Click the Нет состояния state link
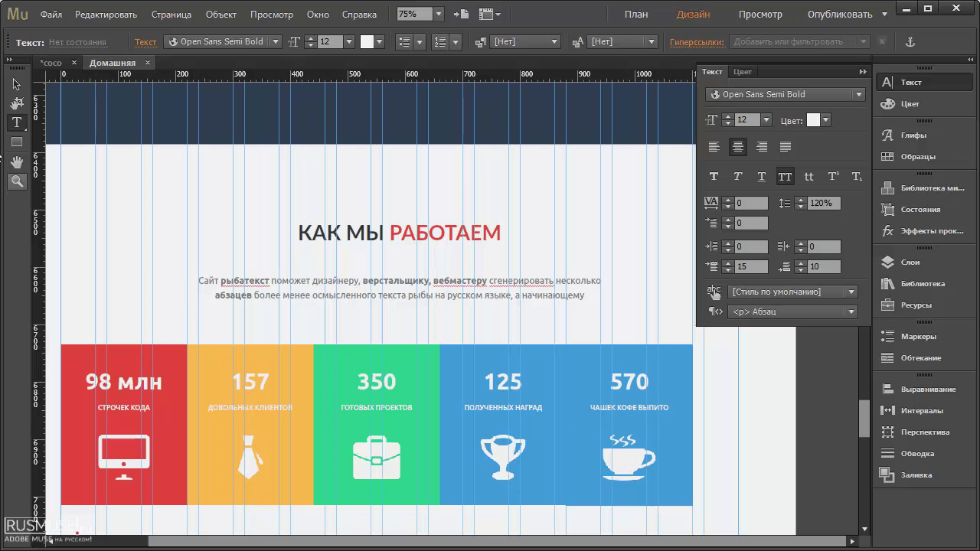 (77, 43)
